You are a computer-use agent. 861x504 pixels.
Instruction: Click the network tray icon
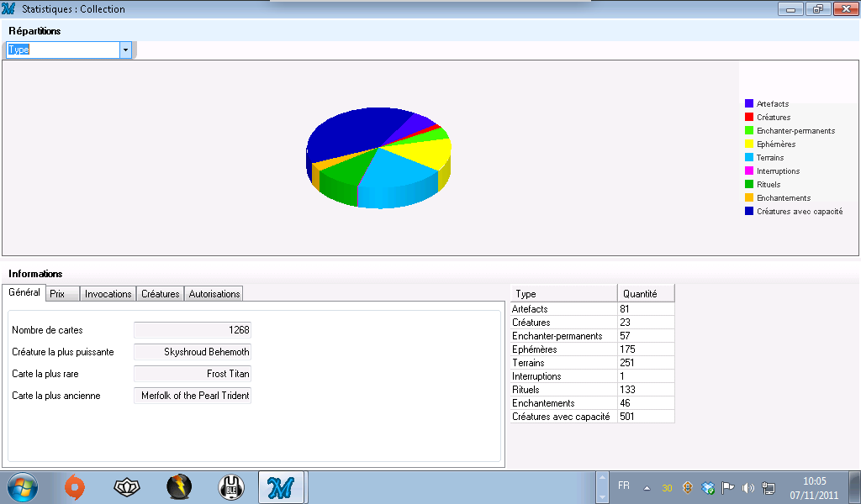pos(769,487)
